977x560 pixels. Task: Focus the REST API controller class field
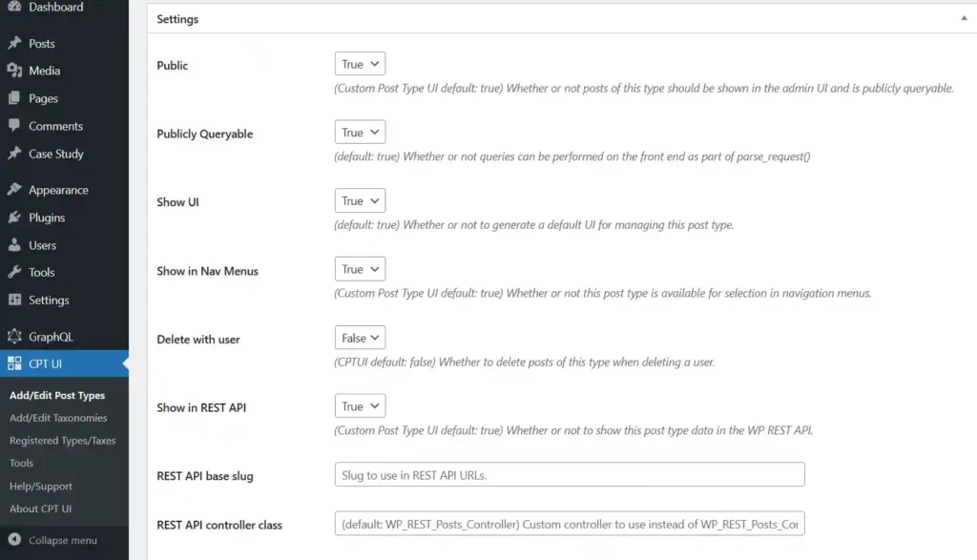coord(570,524)
